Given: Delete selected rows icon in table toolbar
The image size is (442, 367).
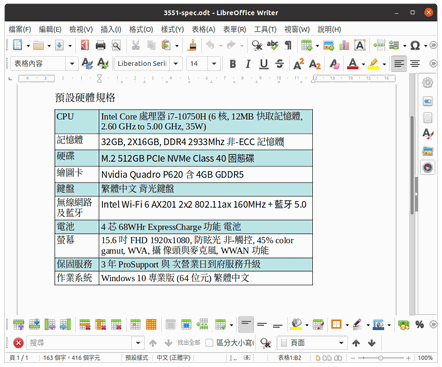Looking at the screenshot, I should [x=85, y=324].
